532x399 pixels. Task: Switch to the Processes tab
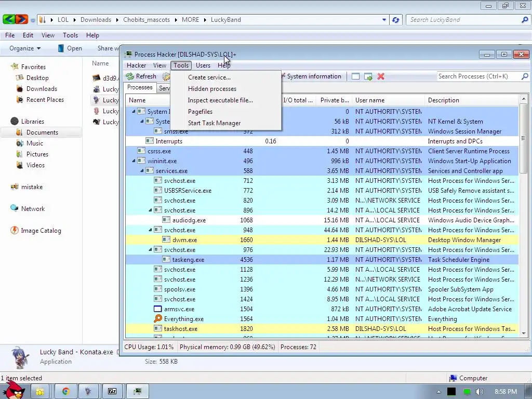click(x=140, y=87)
